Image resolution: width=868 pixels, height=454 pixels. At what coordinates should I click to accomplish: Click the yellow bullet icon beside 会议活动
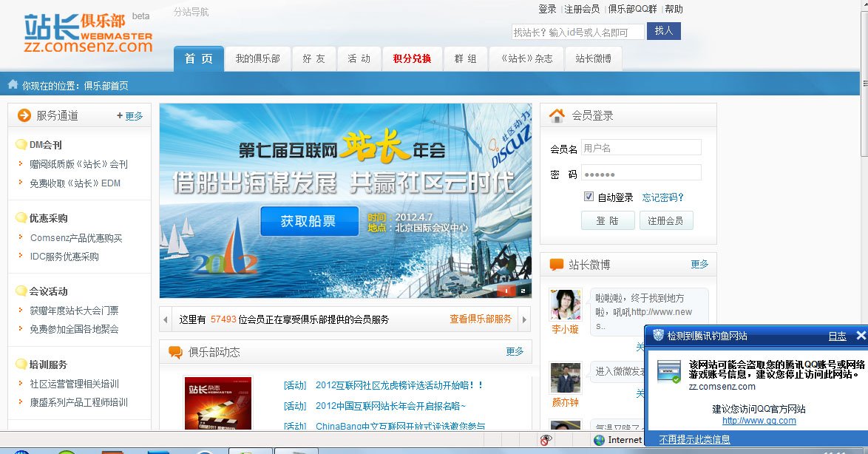tap(21, 291)
